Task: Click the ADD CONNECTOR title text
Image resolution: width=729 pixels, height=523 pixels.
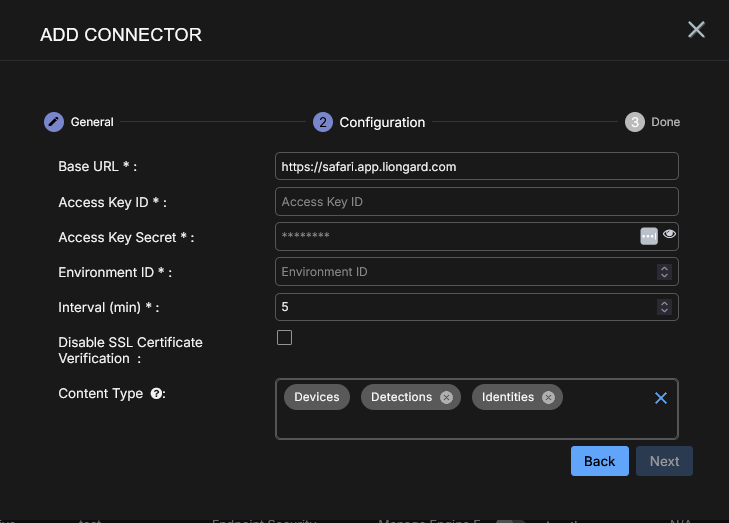Action: pyautogui.click(x=121, y=35)
